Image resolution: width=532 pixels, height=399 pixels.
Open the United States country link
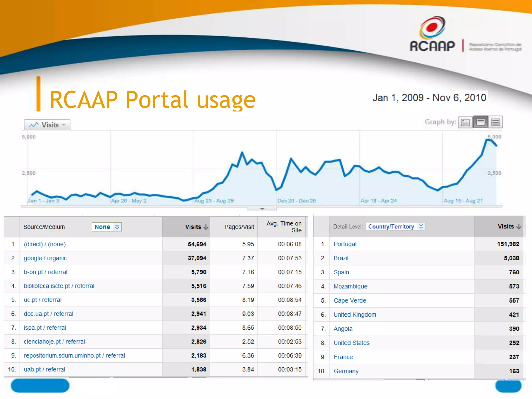pyautogui.click(x=351, y=343)
